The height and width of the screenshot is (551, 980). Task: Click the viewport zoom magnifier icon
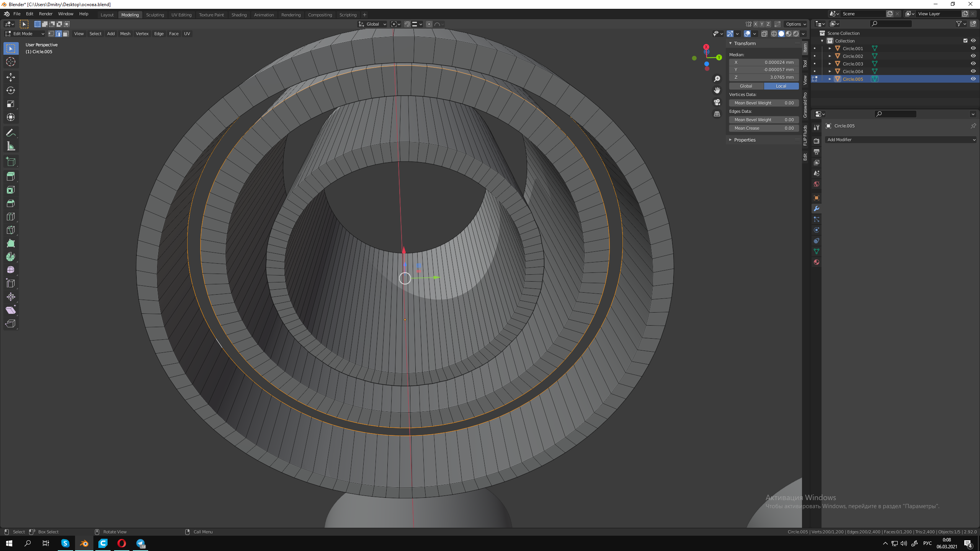tap(717, 79)
